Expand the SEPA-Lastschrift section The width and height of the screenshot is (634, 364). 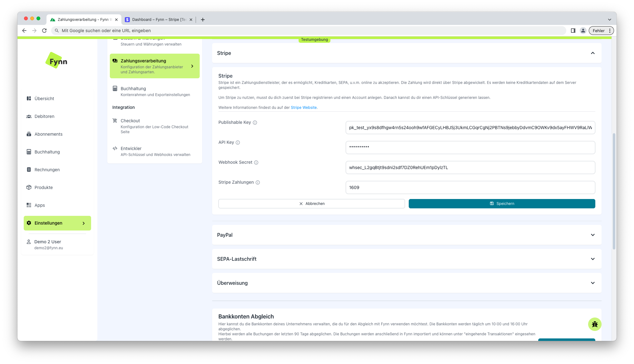tap(407, 259)
